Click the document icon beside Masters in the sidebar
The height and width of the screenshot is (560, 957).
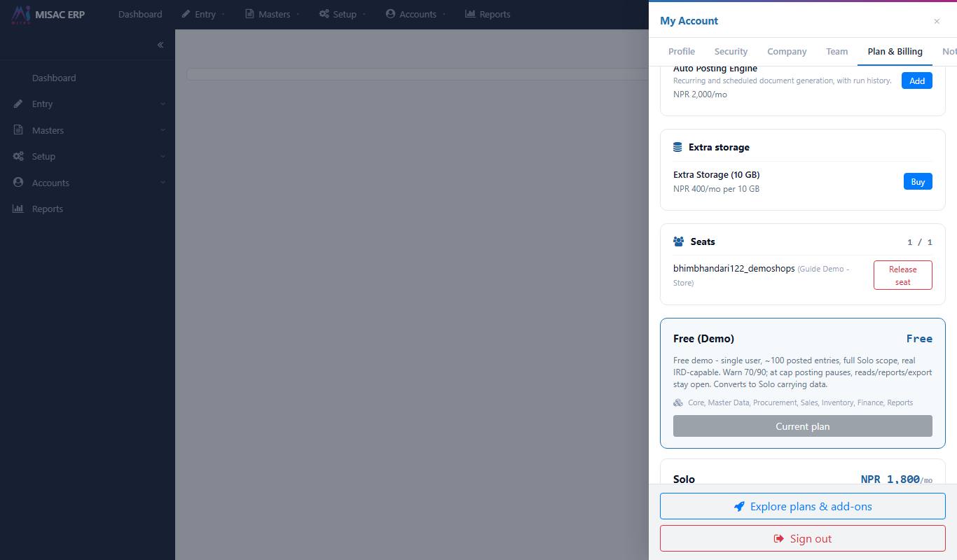[18, 130]
